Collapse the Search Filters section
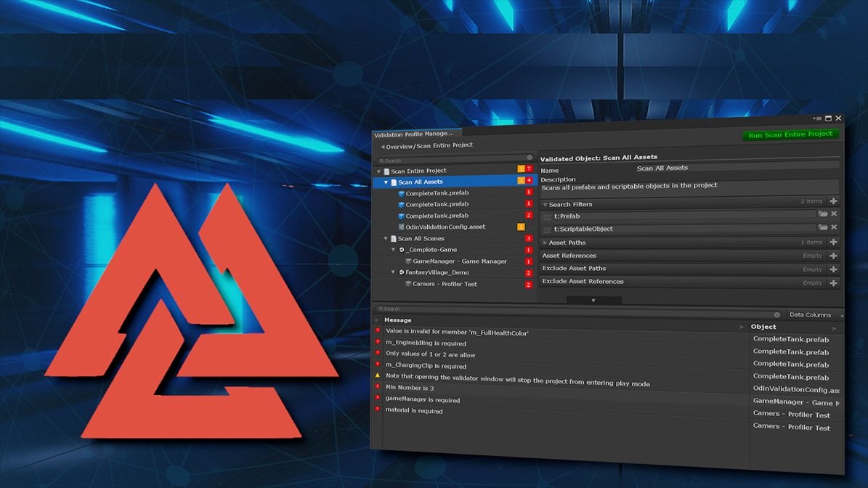 tap(545, 204)
